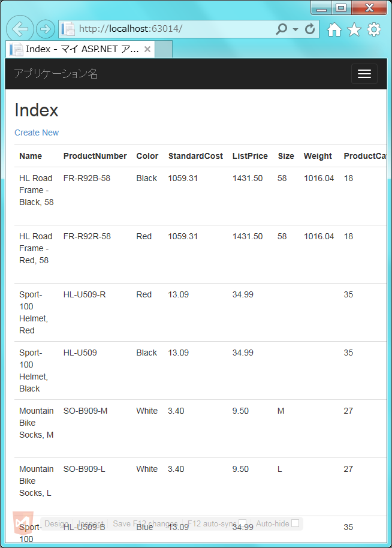This screenshot has height=548, width=392.
Task: Enable the F12 auto-sync checkbox
Action: 243,523
